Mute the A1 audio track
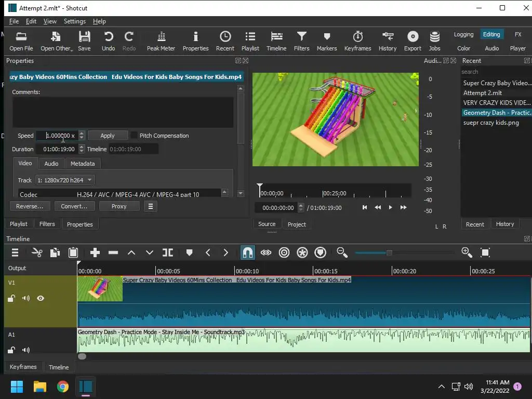Viewport: 532px width, 399px height. point(26,350)
